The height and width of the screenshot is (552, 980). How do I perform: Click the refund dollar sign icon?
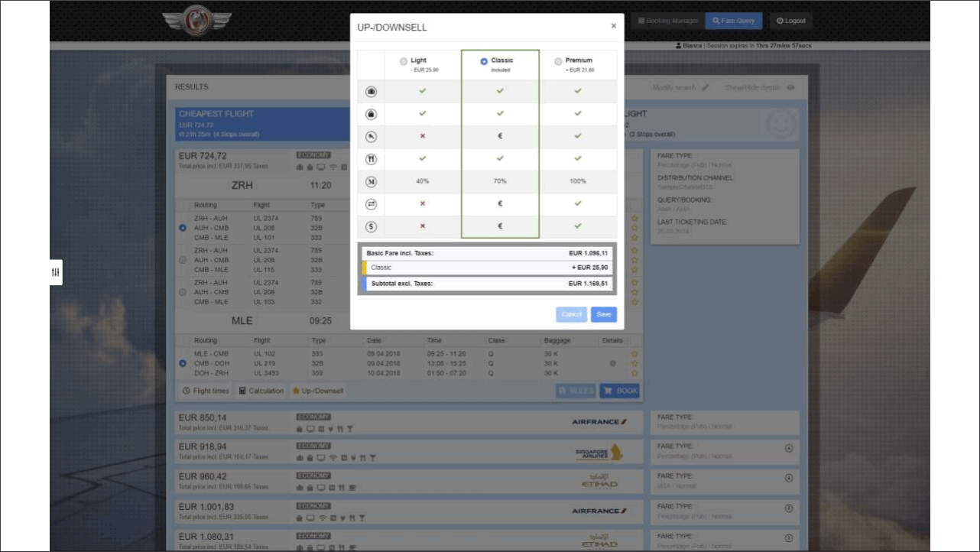(x=372, y=226)
